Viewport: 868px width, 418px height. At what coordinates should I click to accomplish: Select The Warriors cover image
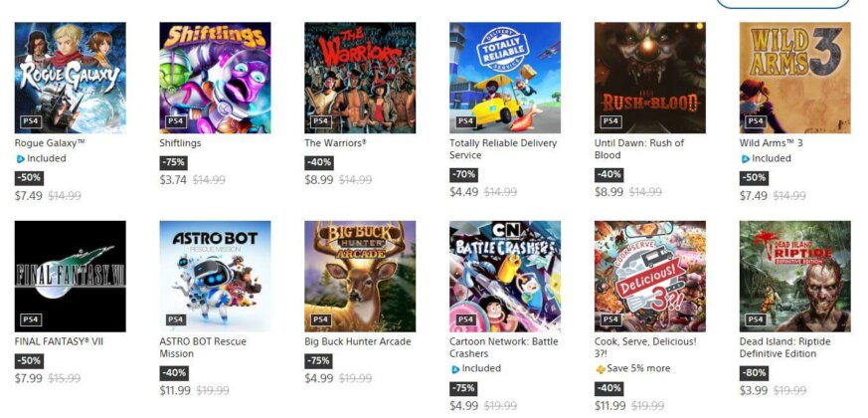[x=360, y=78]
